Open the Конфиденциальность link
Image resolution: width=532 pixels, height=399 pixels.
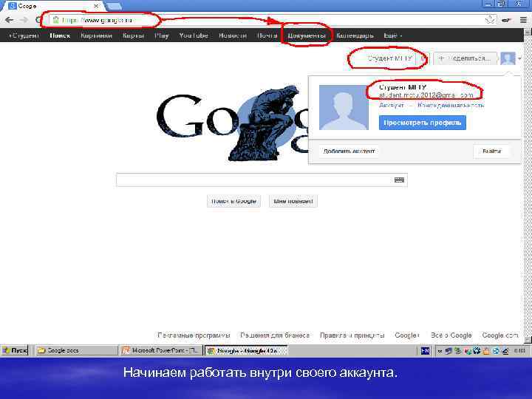pos(451,105)
